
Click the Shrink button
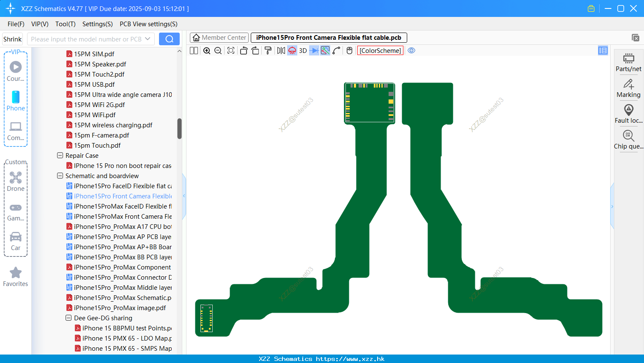click(x=12, y=39)
